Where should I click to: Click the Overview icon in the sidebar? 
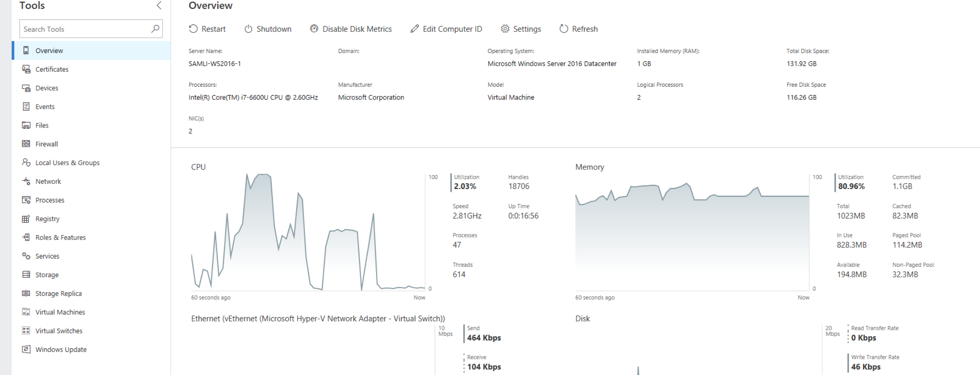26,50
